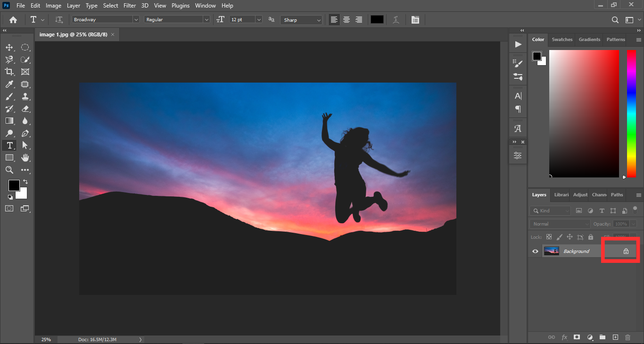Viewport: 644px width, 344px height.
Task: Click the rainbow hue slider in Color panel
Action: pos(631,113)
